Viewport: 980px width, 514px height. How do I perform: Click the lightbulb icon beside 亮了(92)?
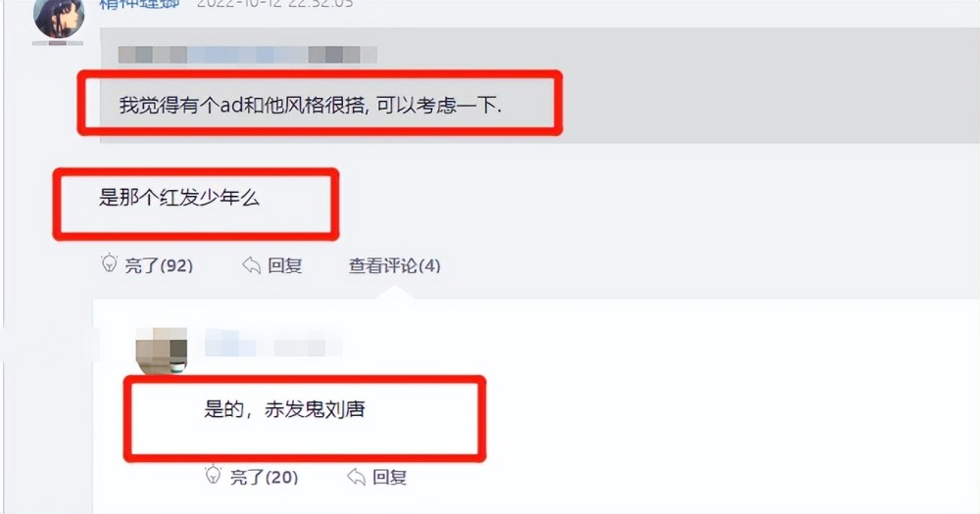(110, 263)
